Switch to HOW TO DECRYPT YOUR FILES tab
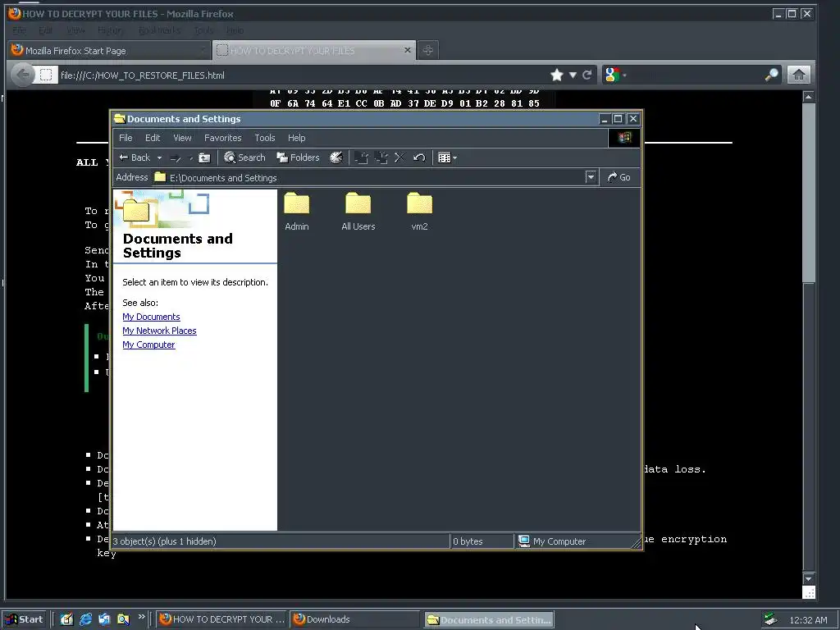This screenshot has height=630, width=840. click(313, 50)
